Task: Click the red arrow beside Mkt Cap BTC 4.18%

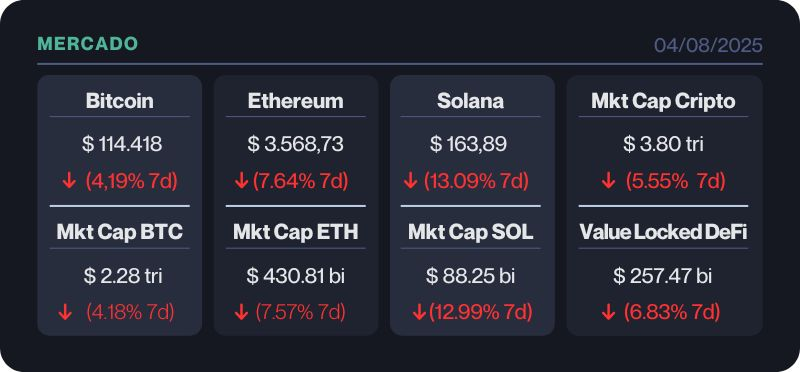Action: click(x=65, y=312)
